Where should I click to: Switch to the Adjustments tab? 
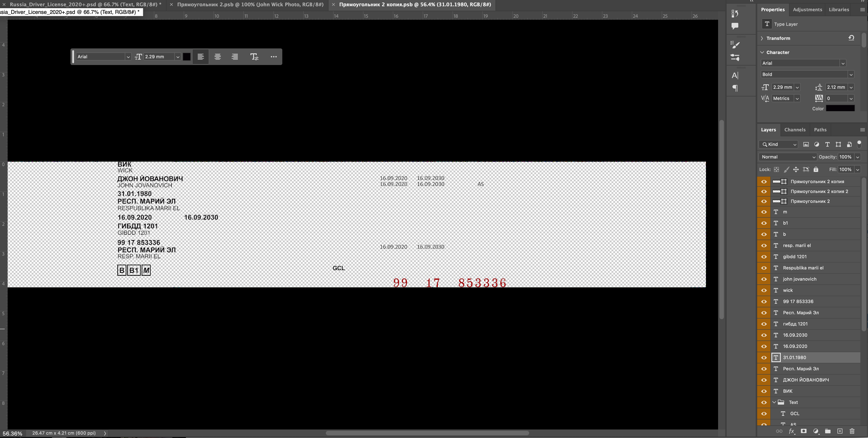pyautogui.click(x=807, y=10)
